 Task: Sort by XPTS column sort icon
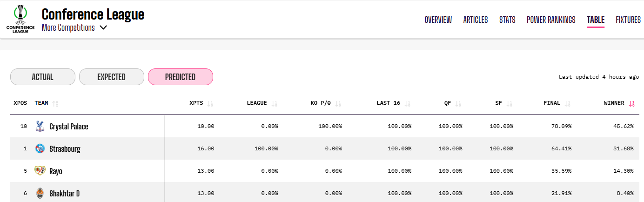[x=210, y=103]
